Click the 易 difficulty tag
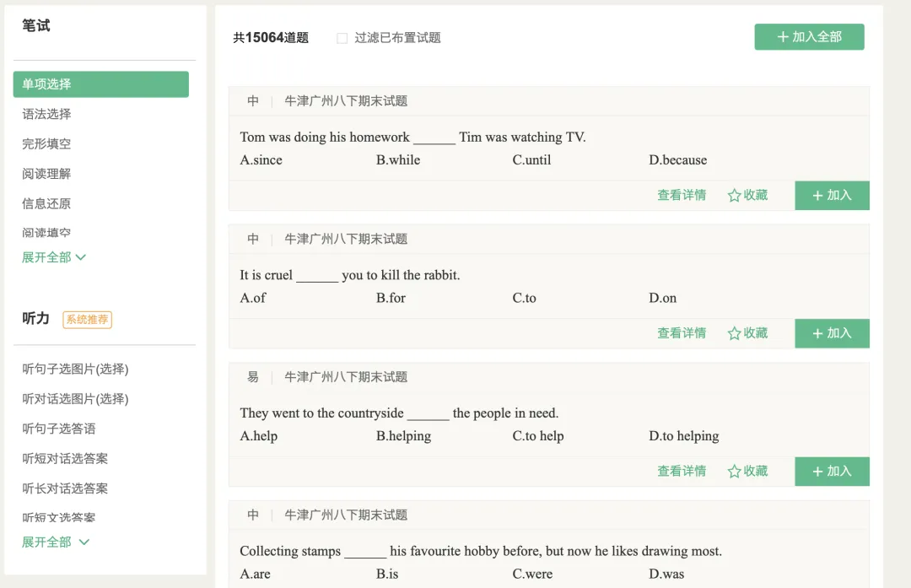Image resolution: width=911 pixels, height=588 pixels. [x=252, y=376]
